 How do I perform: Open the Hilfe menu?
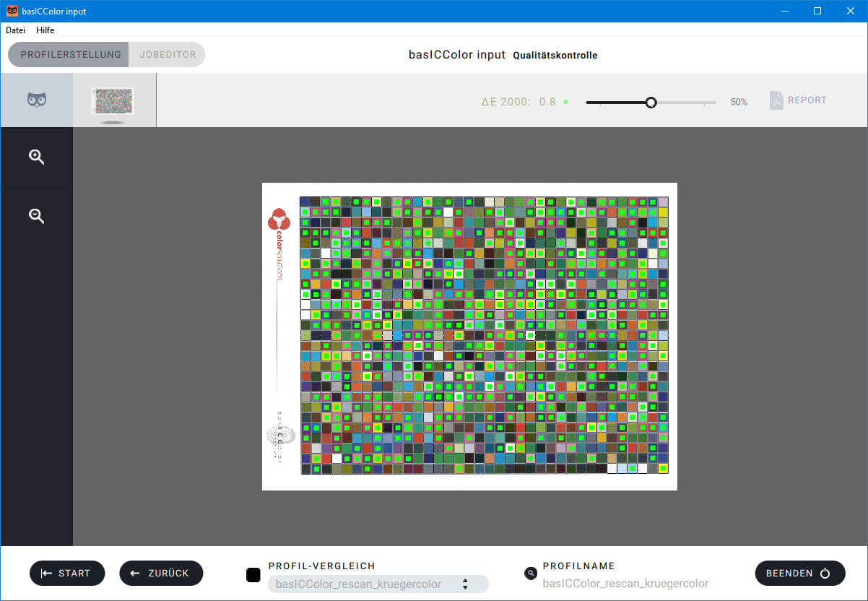click(45, 30)
